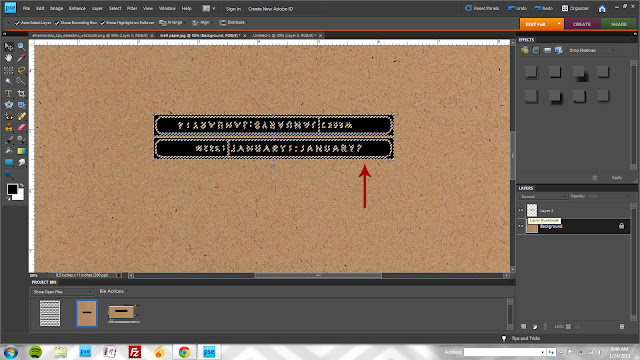640x360 pixels.
Task: Select the Hand tool
Action: [x=9, y=58]
